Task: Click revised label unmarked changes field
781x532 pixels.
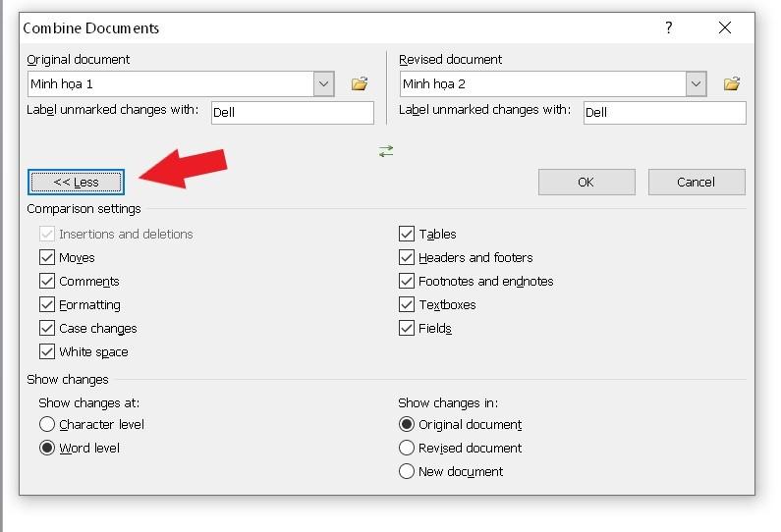Action: click(x=664, y=112)
